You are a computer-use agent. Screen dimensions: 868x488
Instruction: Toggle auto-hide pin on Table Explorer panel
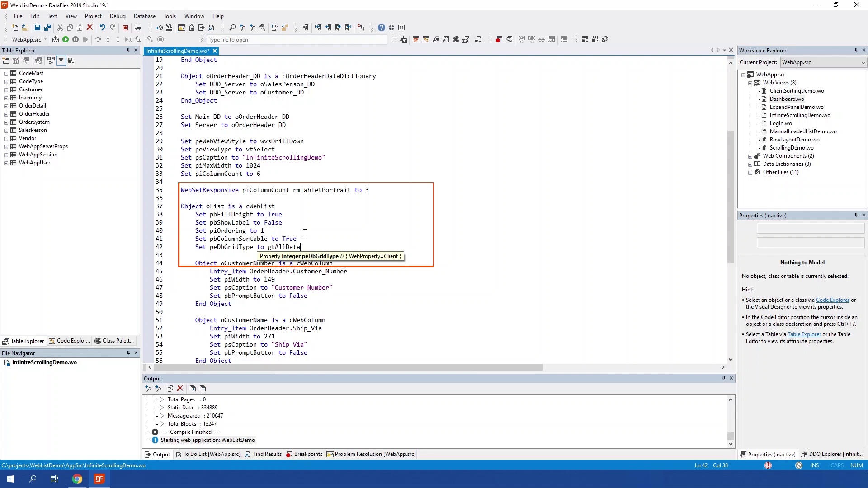click(128, 50)
